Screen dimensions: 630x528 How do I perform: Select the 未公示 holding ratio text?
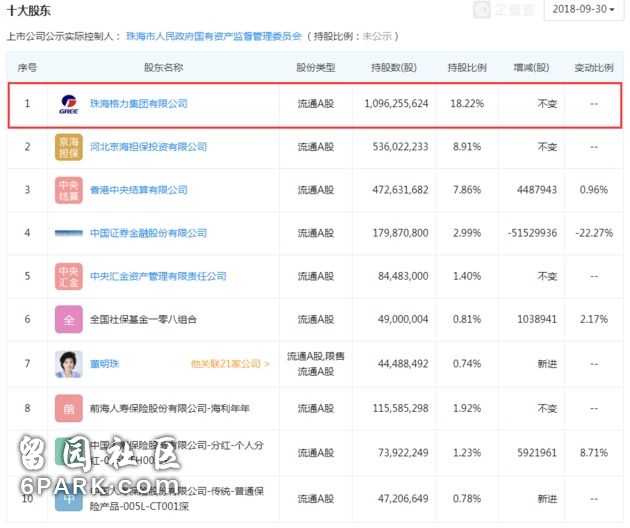click(x=377, y=36)
